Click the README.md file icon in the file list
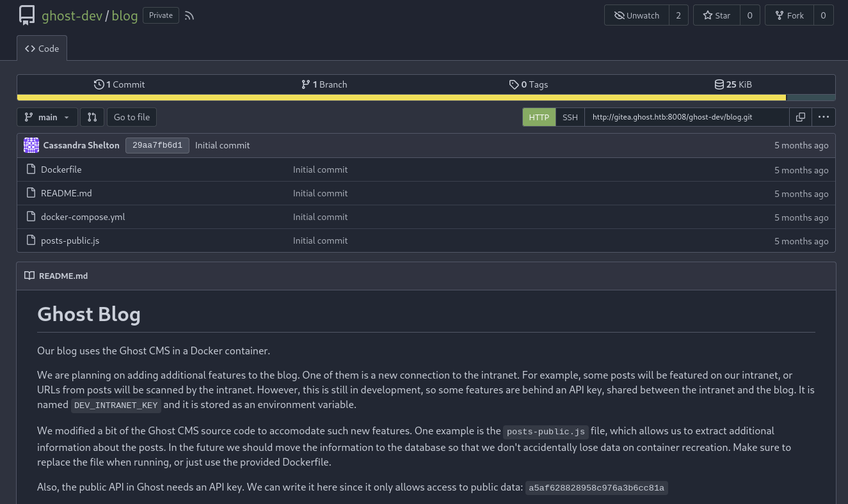 (x=31, y=193)
